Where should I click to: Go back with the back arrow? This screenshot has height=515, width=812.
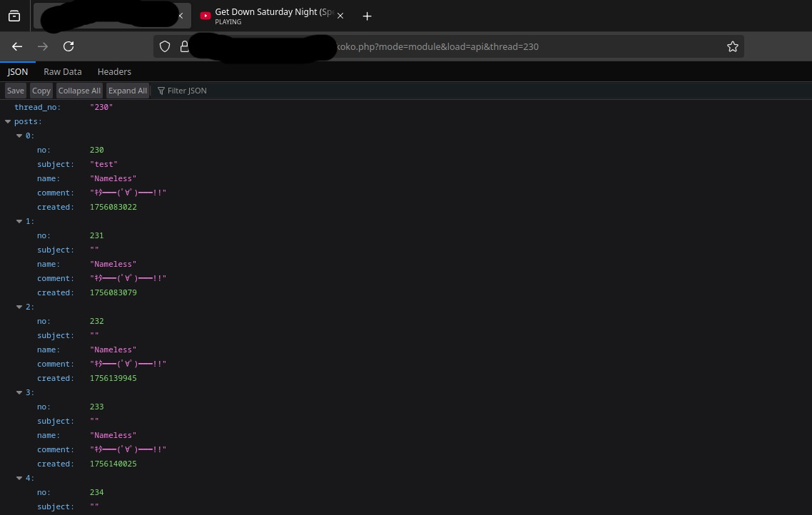[17, 46]
